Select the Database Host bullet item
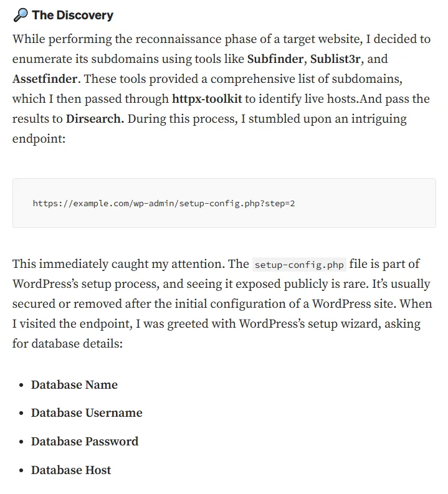This screenshot has width=448, height=494. pyautogui.click(x=71, y=470)
